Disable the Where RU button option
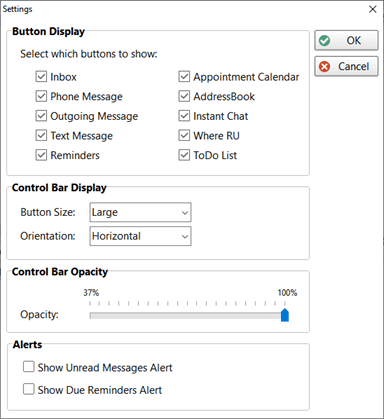Viewport: 384px width, 419px height. 184,136
